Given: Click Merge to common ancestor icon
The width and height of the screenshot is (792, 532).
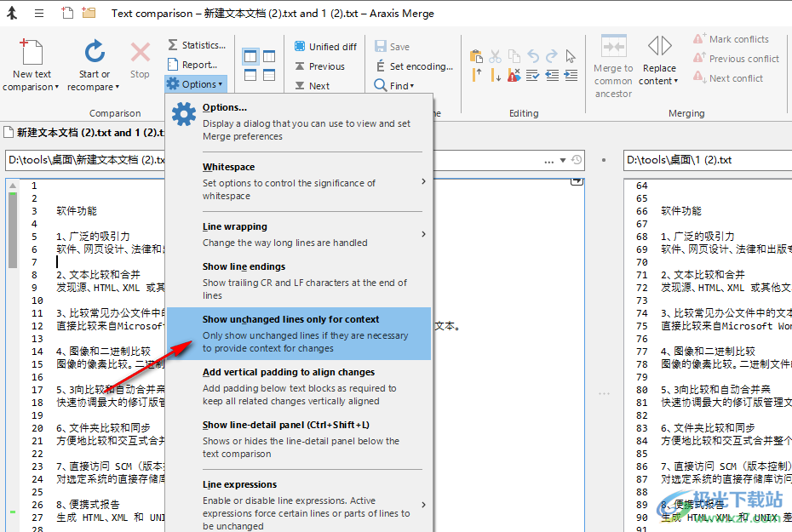Looking at the screenshot, I should (x=614, y=47).
